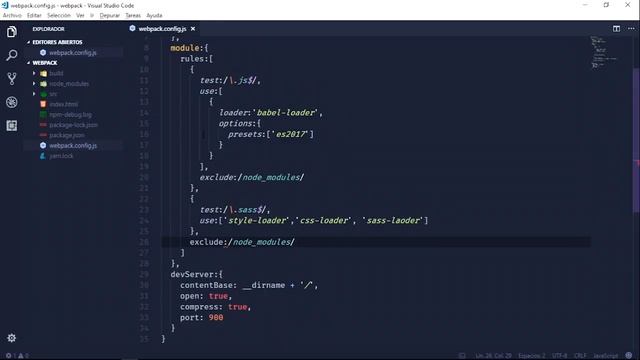Open the Extensions view icon
The image size is (640, 360).
11,125
